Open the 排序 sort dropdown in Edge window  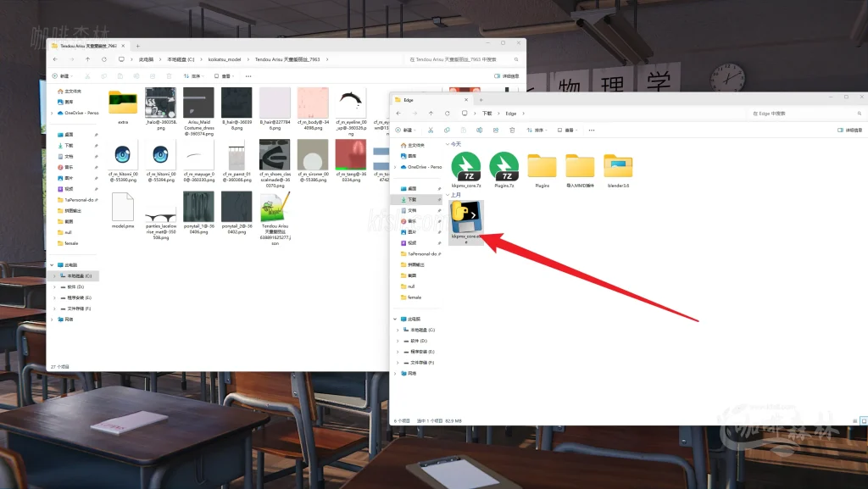[x=539, y=130]
